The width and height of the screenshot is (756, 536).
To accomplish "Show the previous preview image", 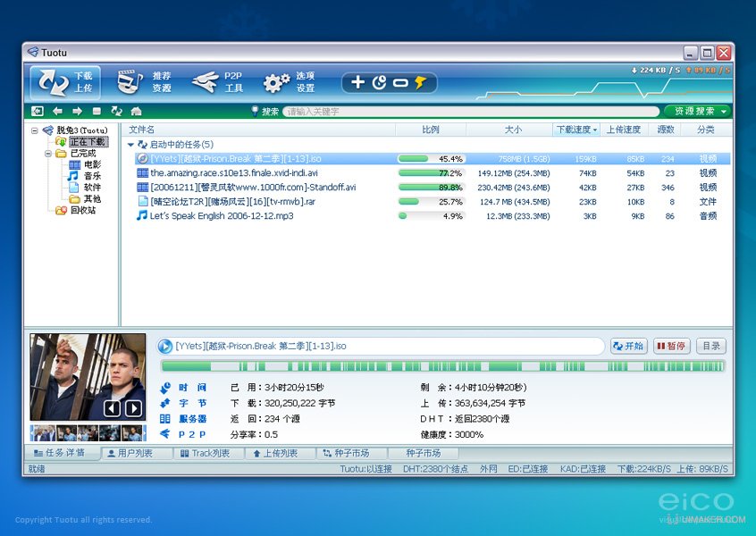I will [112, 409].
